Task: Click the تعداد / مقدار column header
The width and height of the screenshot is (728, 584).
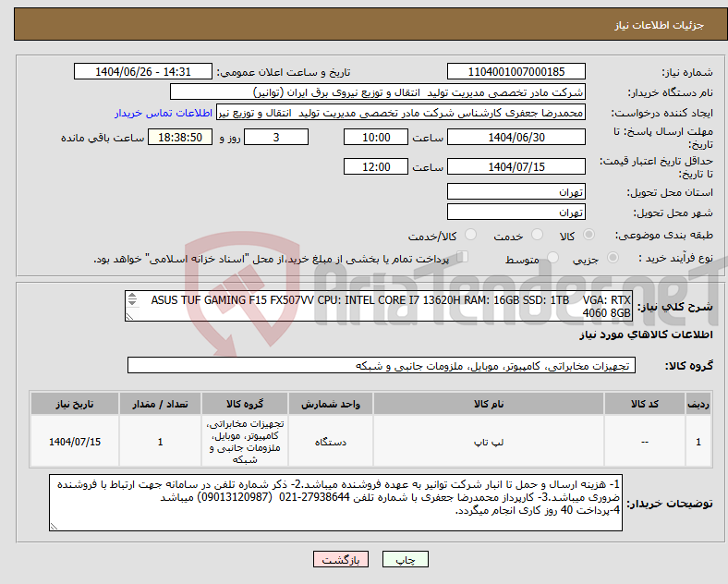Action: click(x=160, y=404)
